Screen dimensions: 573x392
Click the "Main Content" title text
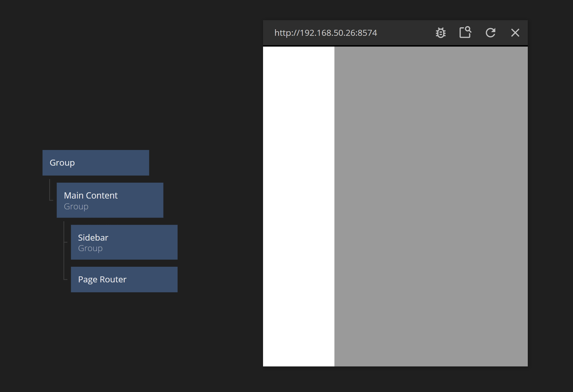tap(91, 195)
